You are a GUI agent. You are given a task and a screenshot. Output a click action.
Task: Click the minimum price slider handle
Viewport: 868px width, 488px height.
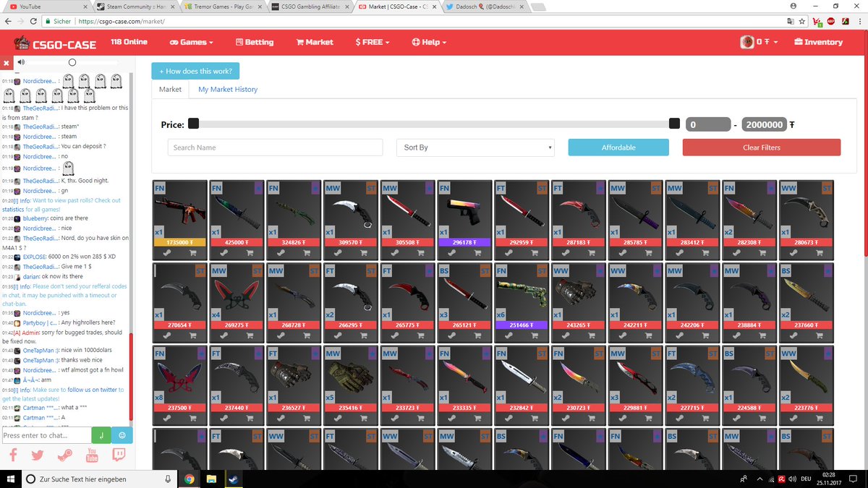(194, 124)
